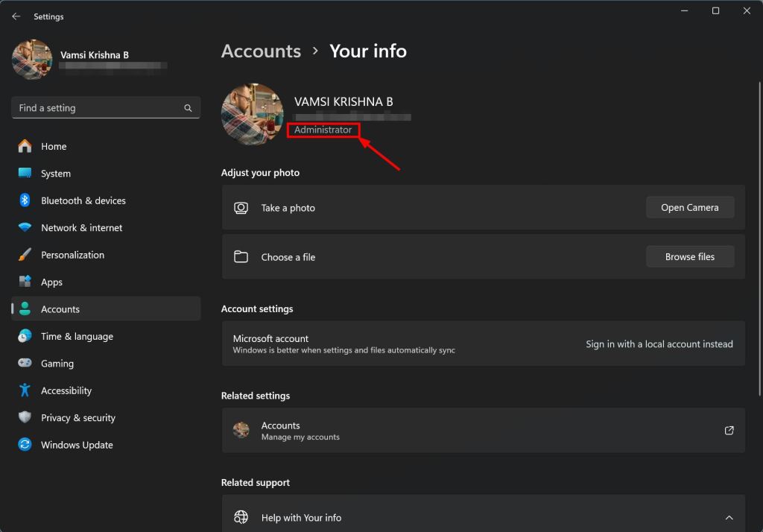Click the camera icon beside Take a photo
This screenshot has width=763, height=532.
pyautogui.click(x=241, y=208)
